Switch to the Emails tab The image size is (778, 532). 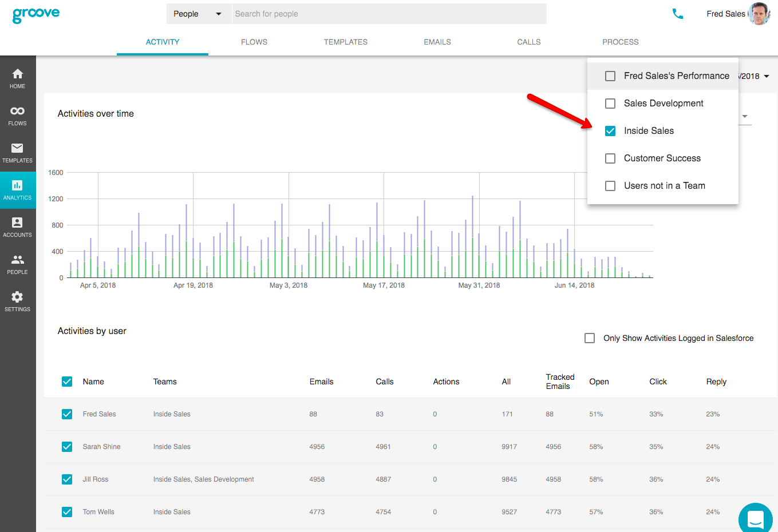click(x=437, y=42)
